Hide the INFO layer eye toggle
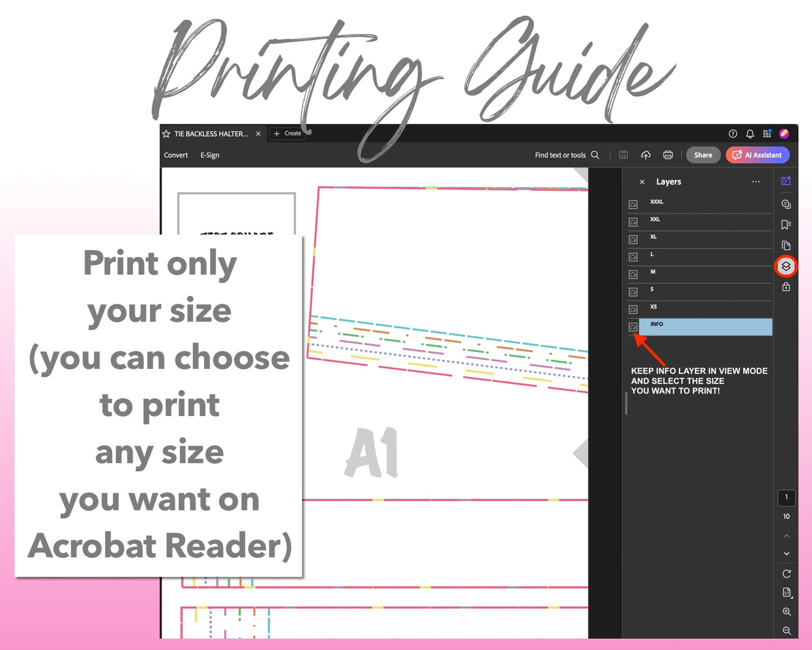Image resolution: width=812 pixels, height=650 pixels. pos(633,327)
